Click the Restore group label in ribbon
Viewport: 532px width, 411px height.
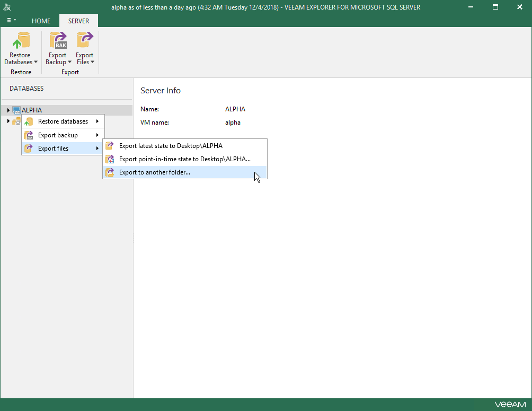[x=21, y=72]
